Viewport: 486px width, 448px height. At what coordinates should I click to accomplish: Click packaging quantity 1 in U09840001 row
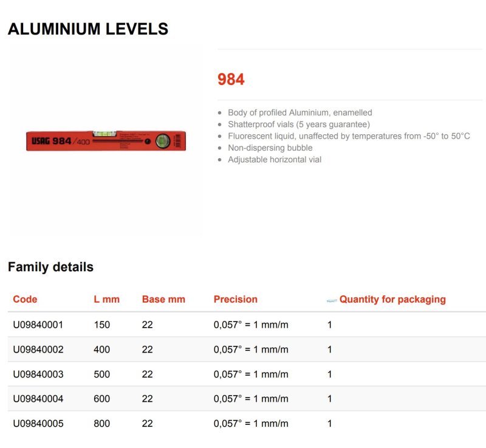coord(329,325)
